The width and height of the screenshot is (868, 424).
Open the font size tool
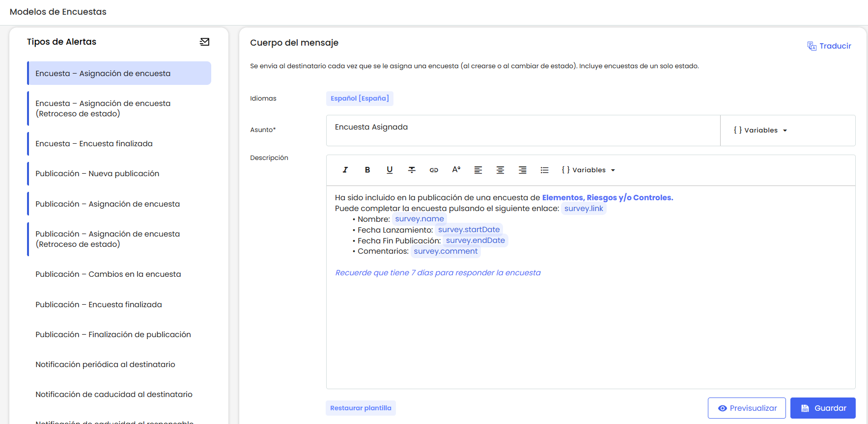tap(456, 170)
